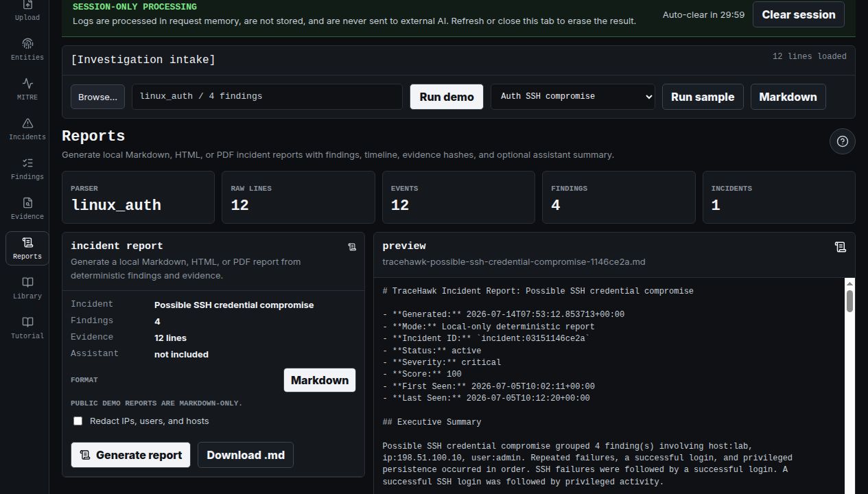Select the Markdown format button
This screenshot has height=494, width=868.
320,380
